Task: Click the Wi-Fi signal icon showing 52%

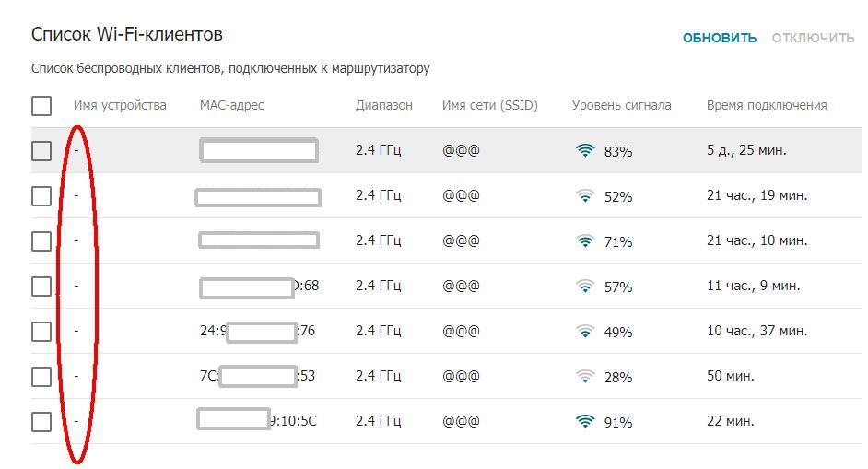Action: click(585, 195)
